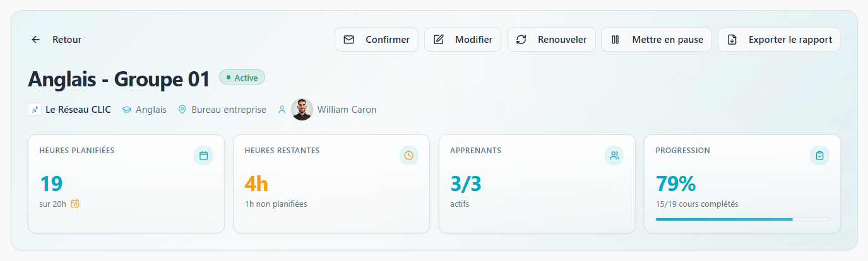868x261 pixels.
Task: Click the Le Réseau CLIC organization name
Action: [x=78, y=110]
